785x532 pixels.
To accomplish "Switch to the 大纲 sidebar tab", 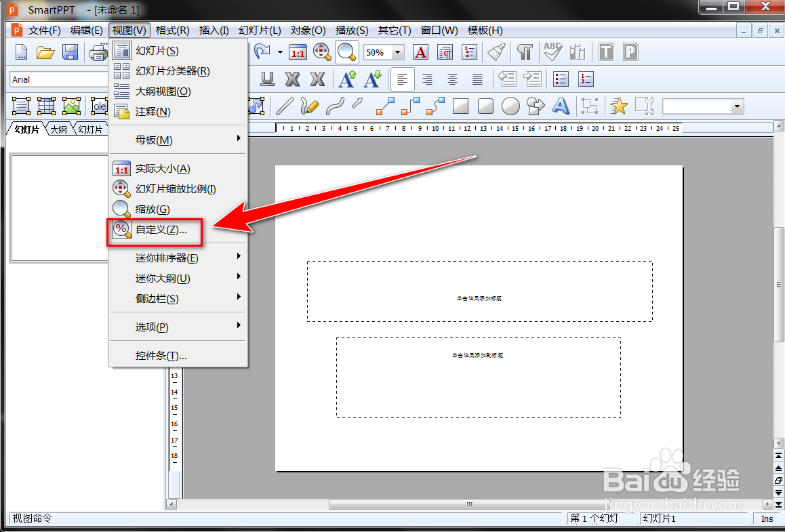I will point(59,129).
